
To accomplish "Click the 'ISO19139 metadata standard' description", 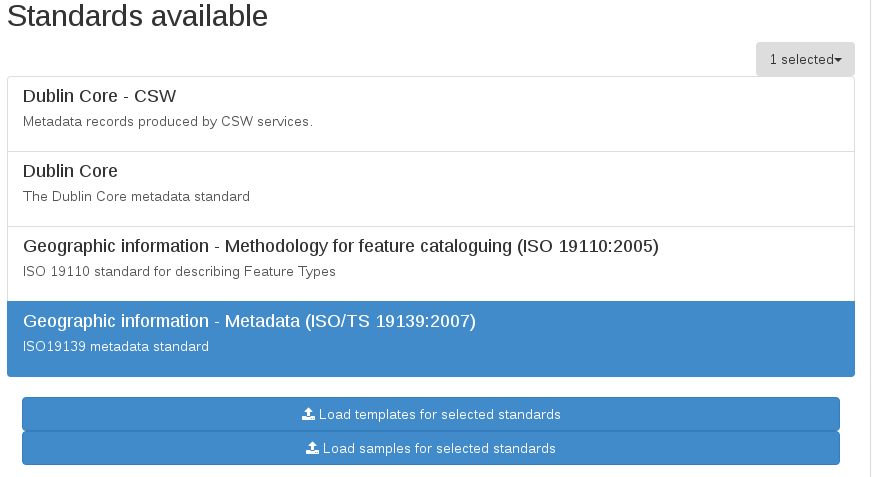I will click(x=116, y=347).
